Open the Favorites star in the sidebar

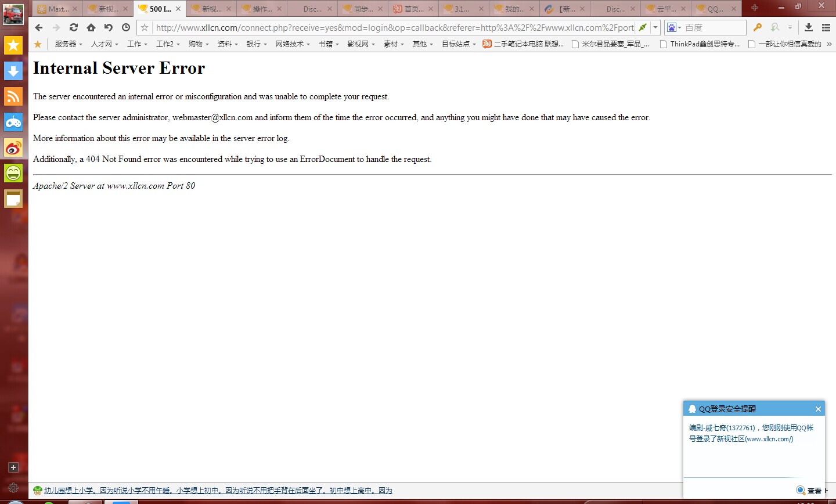tap(13, 45)
